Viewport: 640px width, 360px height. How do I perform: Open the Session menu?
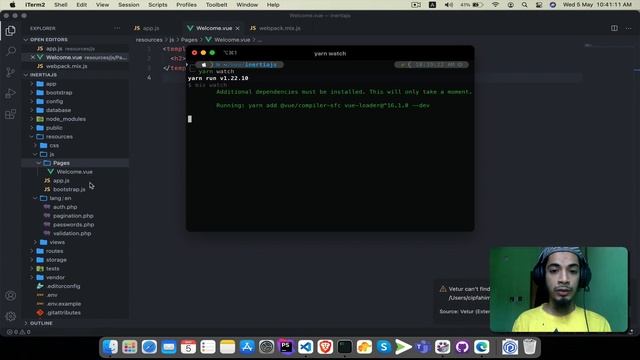click(x=129, y=5)
